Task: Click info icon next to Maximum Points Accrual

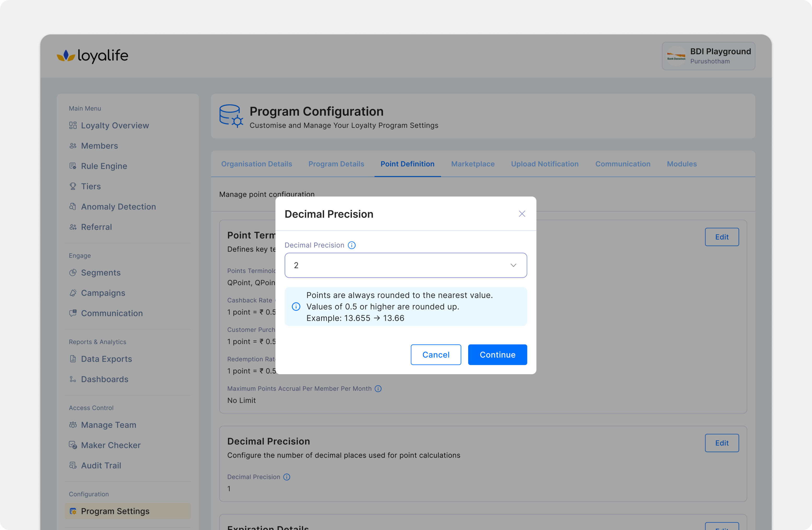Action: (x=378, y=389)
